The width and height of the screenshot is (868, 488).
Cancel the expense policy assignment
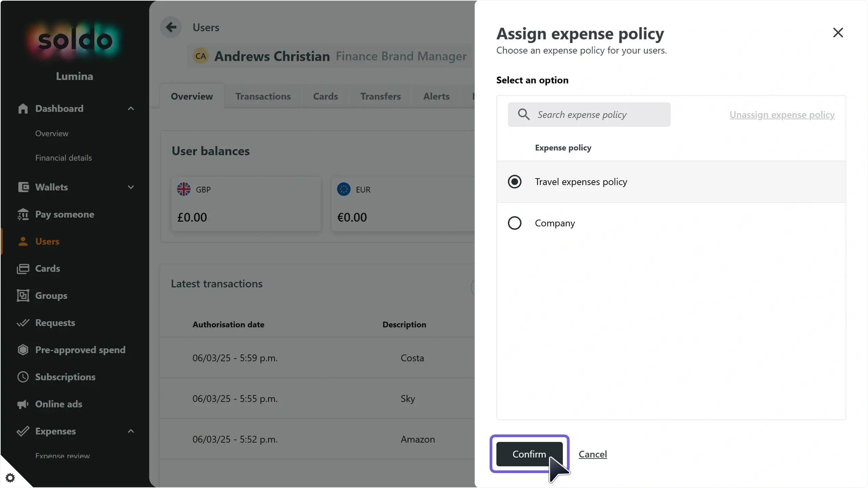click(593, 454)
